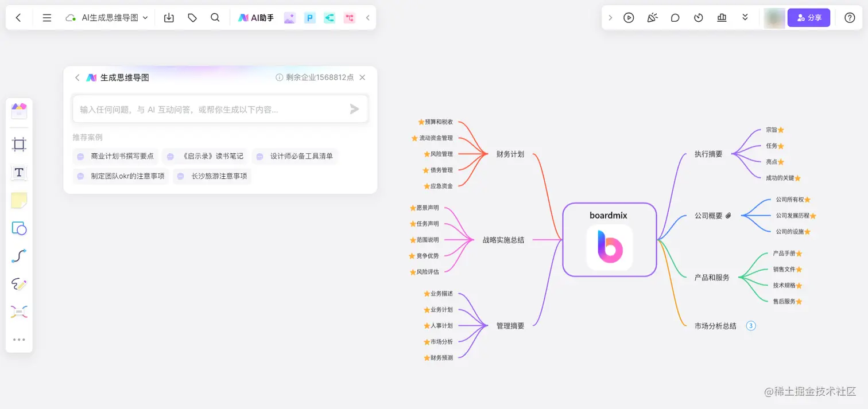
Task: Click the AI image generation icon
Action: 289,18
